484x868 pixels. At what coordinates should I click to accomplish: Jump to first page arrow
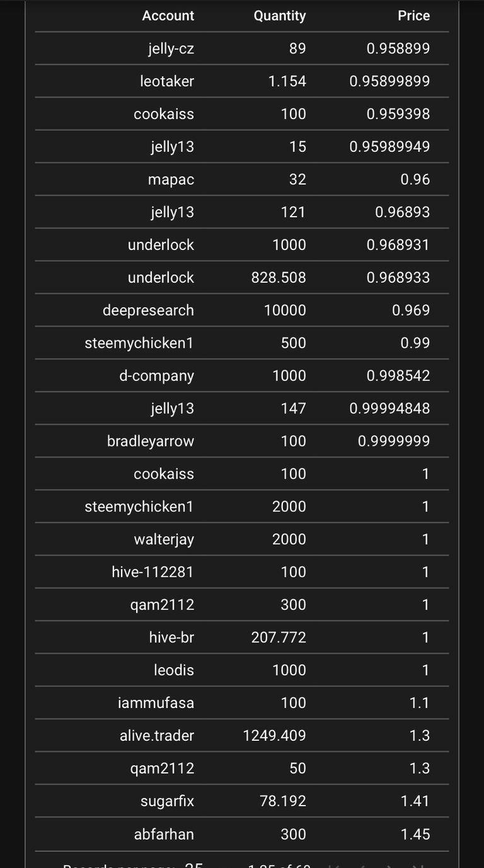[x=334, y=865]
